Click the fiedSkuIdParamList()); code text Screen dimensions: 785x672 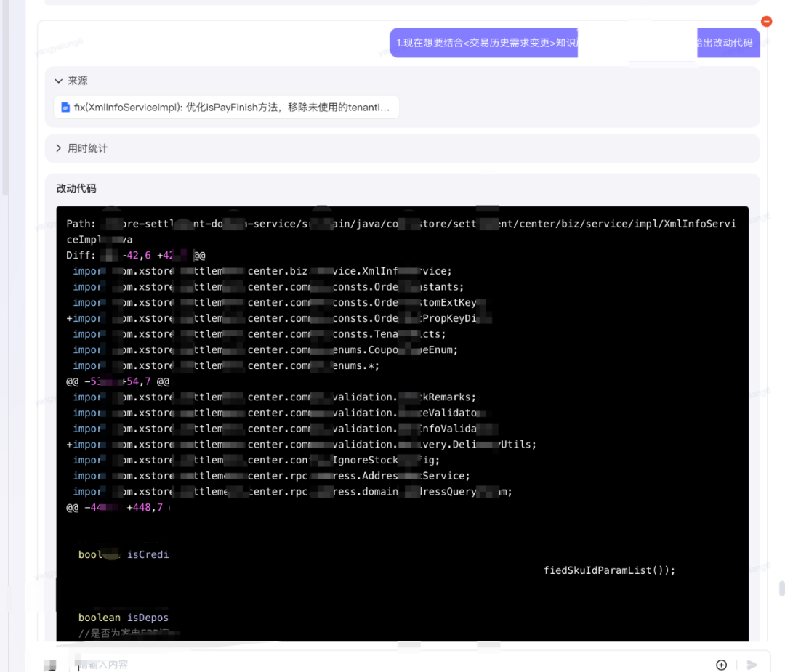coord(609,570)
